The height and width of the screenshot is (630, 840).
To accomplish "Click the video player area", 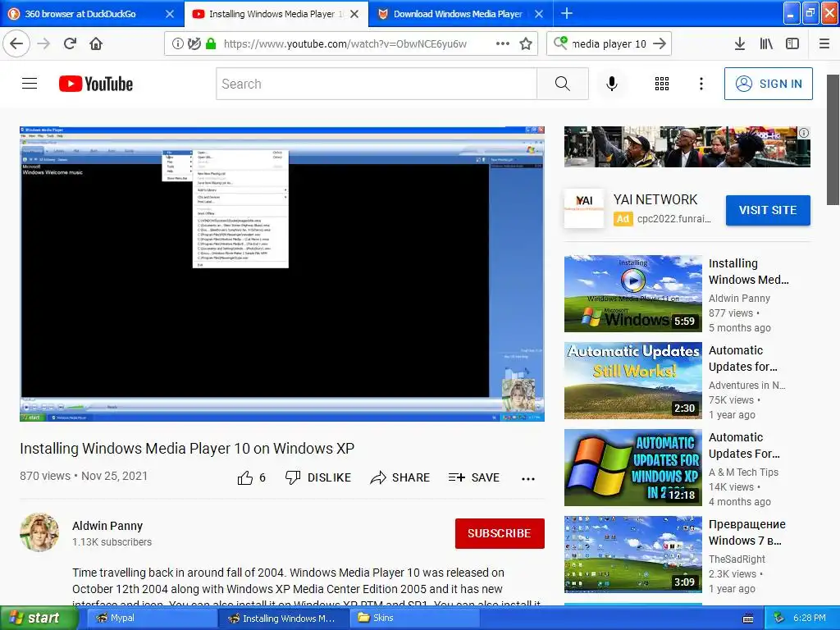I will pyautogui.click(x=282, y=274).
